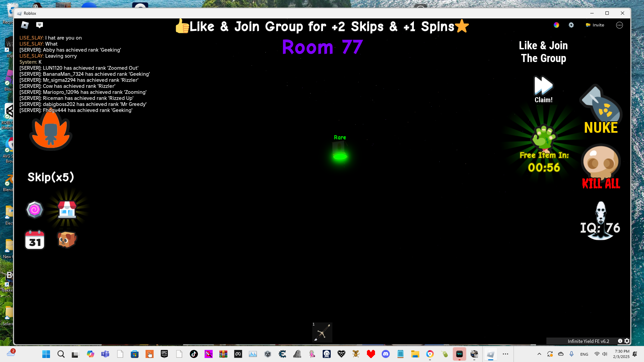Viewport: 644px width, 362px height.
Task: Click the 'System: K' chat line
Action: coord(31,62)
